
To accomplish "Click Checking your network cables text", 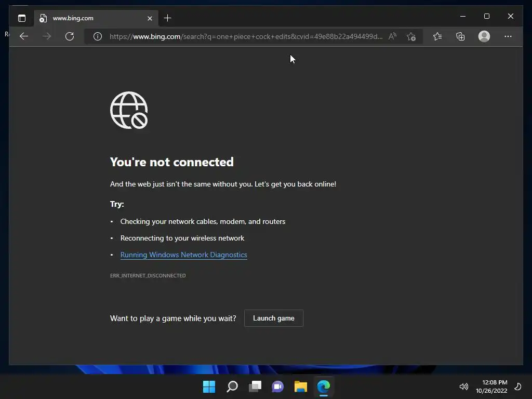I will click(203, 221).
